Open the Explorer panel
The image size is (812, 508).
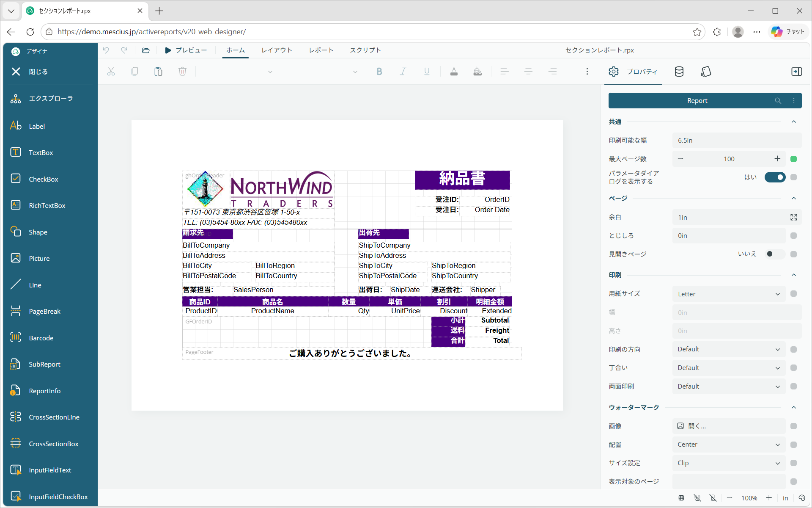click(x=50, y=99)
